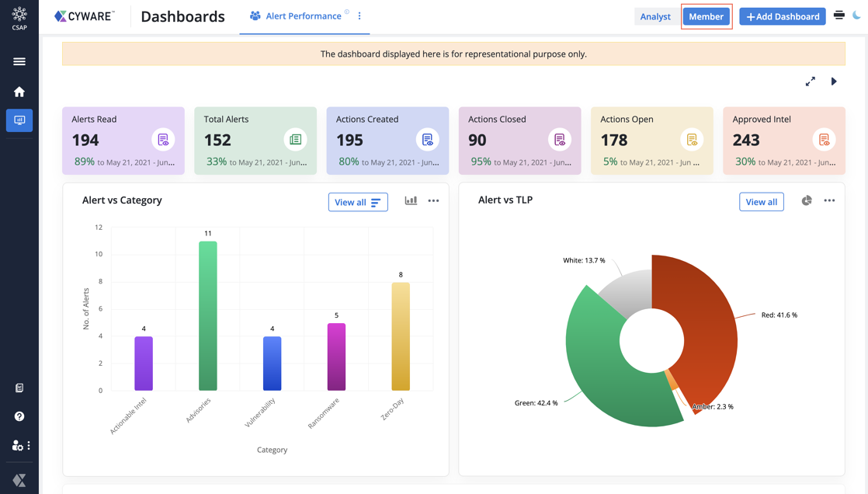Open more options for Alert vs TLP
868x494 pixels.
click(829, 201)
